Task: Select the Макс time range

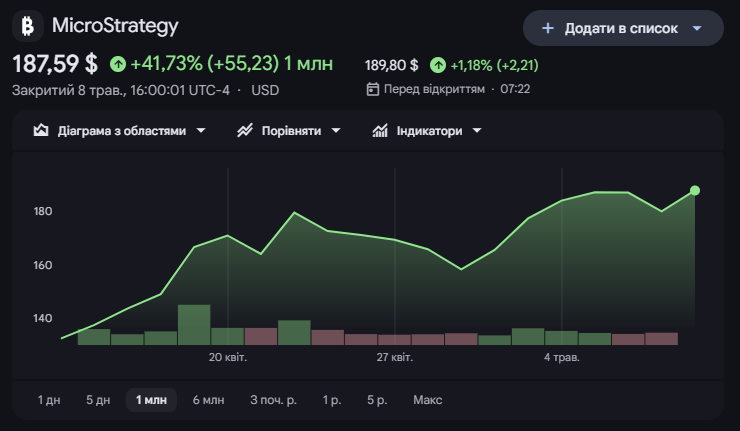Action: click(428, 400)
